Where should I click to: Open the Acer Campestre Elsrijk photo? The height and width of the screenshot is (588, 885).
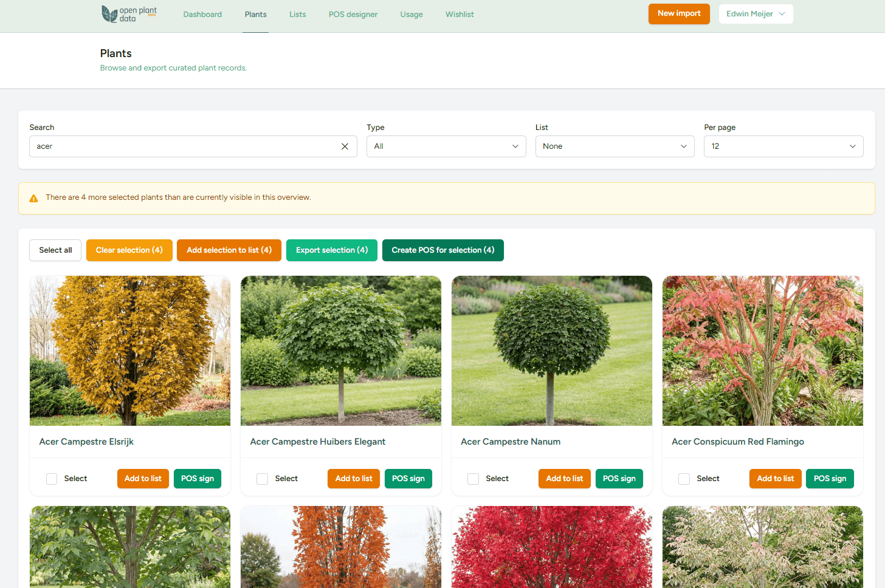point(130,350)
